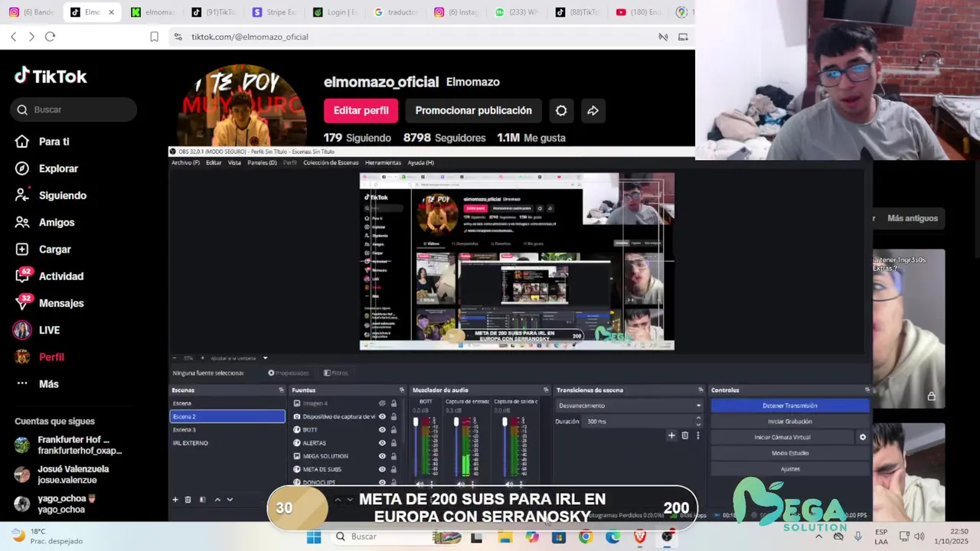This screenshot has width=980, height=551.
Task: Undock Mezclador de audio panel icon
Action: pyautogui.click(x=546, y=390)
